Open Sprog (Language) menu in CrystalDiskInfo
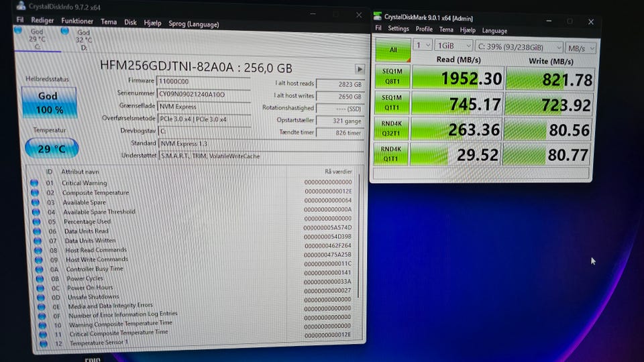The height and width of the screenshot is (362, 644). pyautogui.click(x=194, y=24)
